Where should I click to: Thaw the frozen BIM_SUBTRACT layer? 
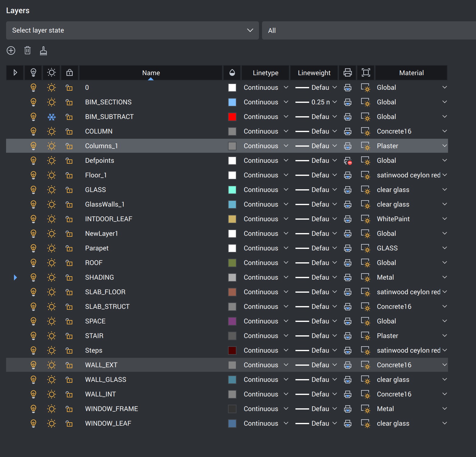(52, 117)
